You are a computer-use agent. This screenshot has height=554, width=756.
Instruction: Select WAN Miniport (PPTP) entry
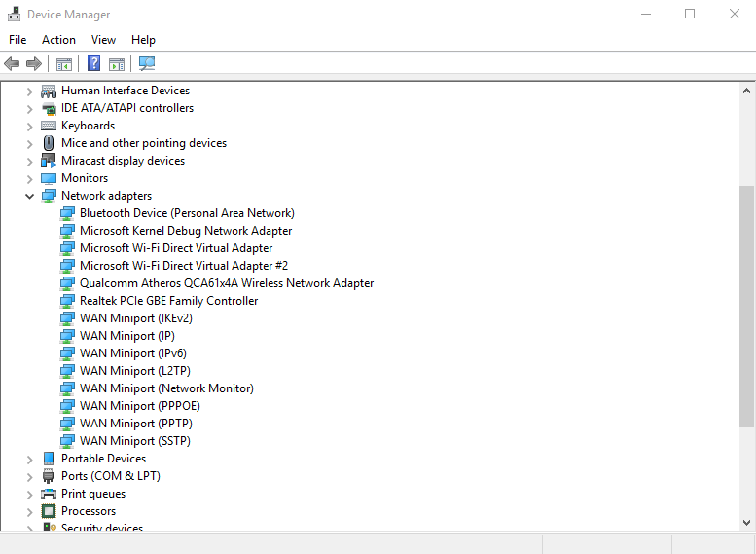tap(136, 424)
